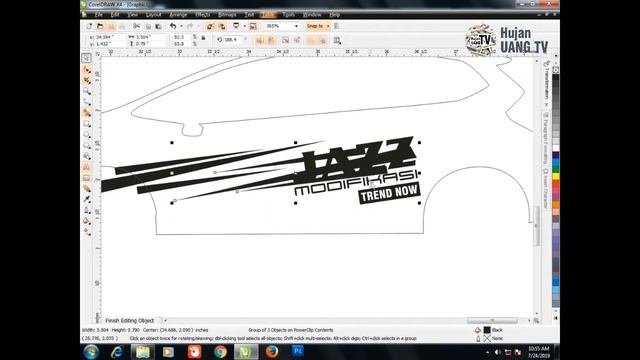Click the Black fill indicator in status bar
The image size is (640, 360).
pyautogui.click(x=487, y=330)
